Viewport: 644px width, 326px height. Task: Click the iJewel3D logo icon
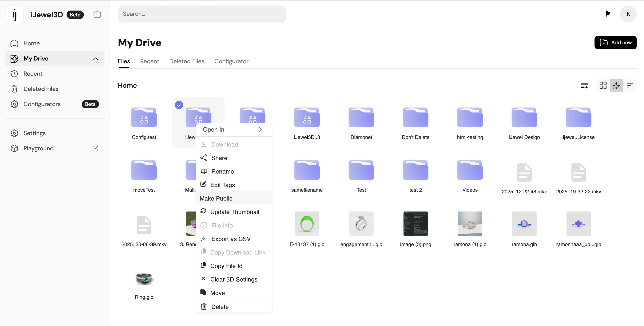pos(15,15)
